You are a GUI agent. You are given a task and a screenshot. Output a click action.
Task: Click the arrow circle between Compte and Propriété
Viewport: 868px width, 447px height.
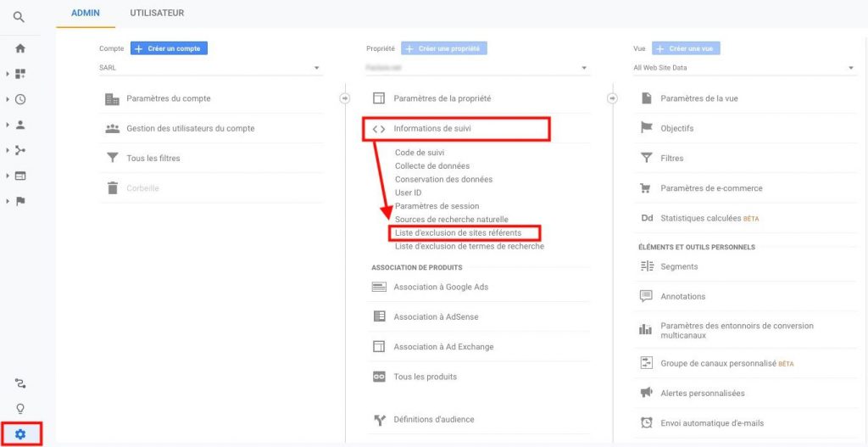point(345,98)
